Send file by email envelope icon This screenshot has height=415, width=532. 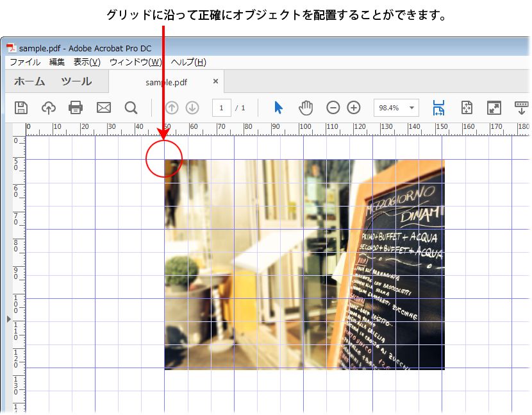click(x=103, y=108)
